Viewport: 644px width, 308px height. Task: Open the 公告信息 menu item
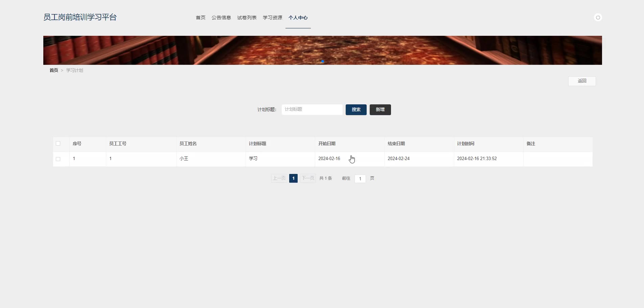tap(221, 18)
